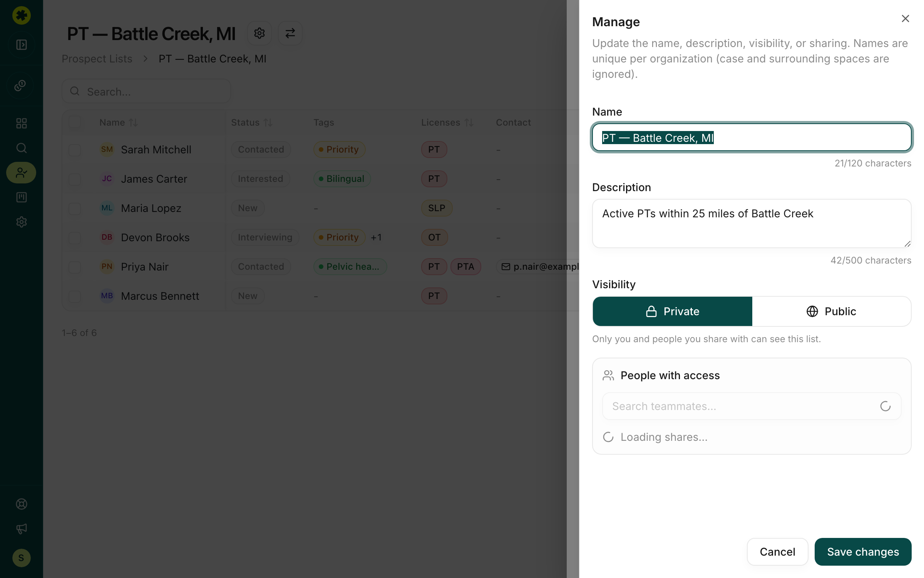Image resolution: width=924 pixels, height=578 pixels.
Task: Click the app logo in sidebar
Action: tap(22, 15)
